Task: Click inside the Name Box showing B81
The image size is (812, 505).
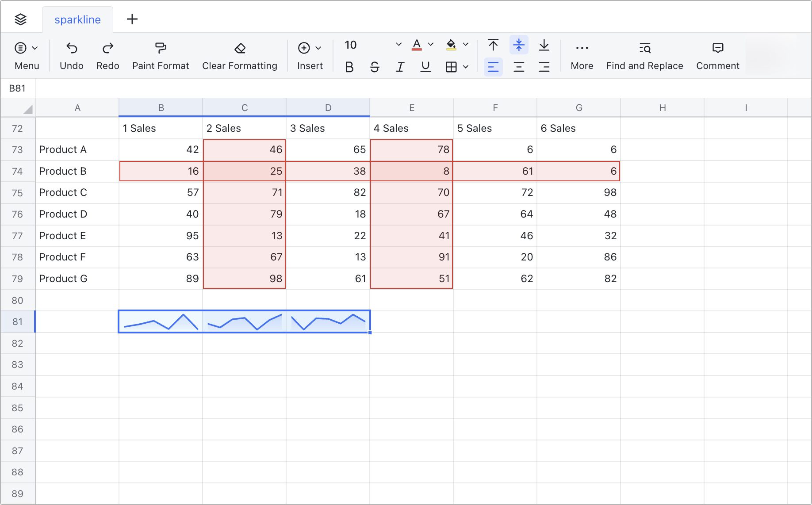Action: pyautogui.click(x=18, y=88)
